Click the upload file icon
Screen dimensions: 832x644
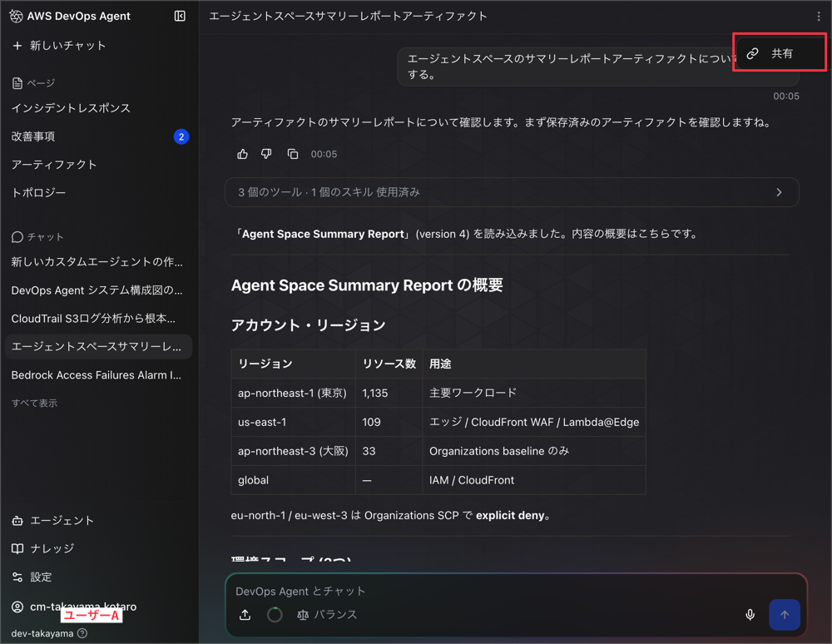[x=245, y=615]
